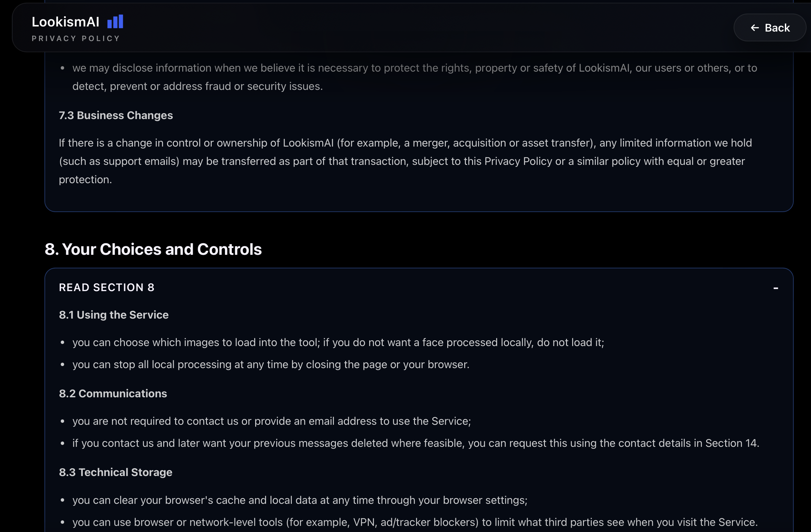
Task: Click the bullet about not being required to contact us
Action: 271,421
